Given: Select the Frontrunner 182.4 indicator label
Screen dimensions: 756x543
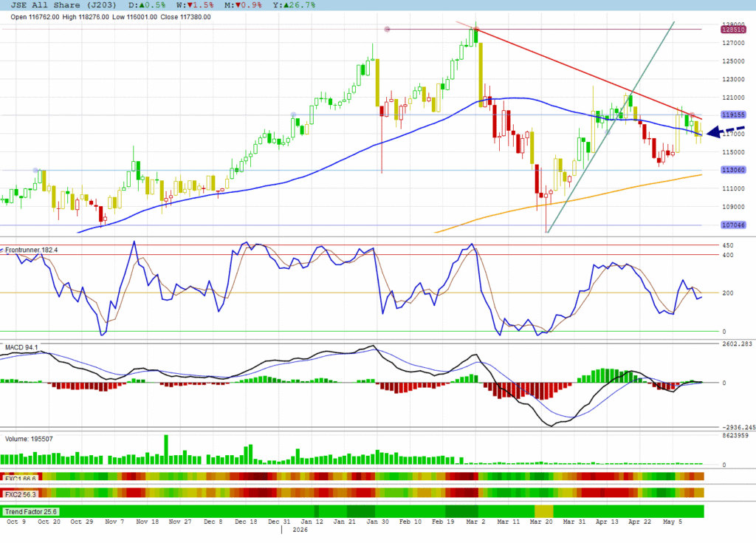Looking at the screenshot, I should (31, 250).
